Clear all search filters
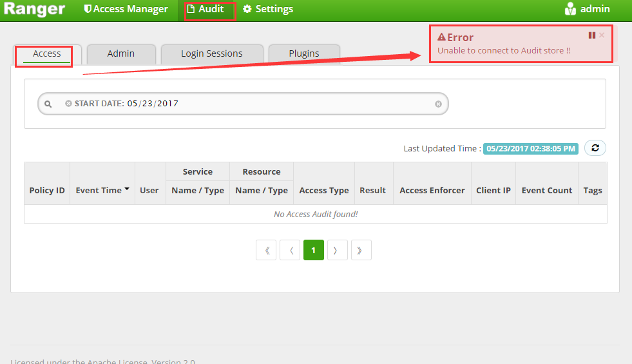 point(438,104)
